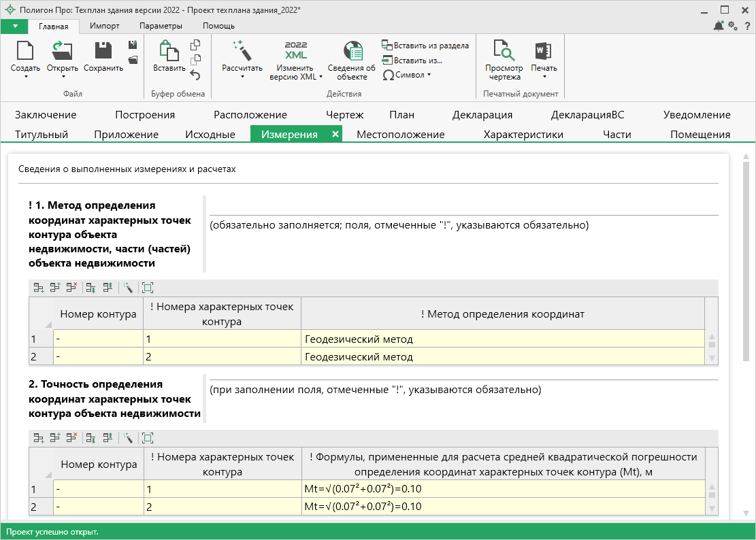Click the undo arrow in Буфер обмена group
The width and height of the screenshot is (756, 540).
(x=195, y=75)
